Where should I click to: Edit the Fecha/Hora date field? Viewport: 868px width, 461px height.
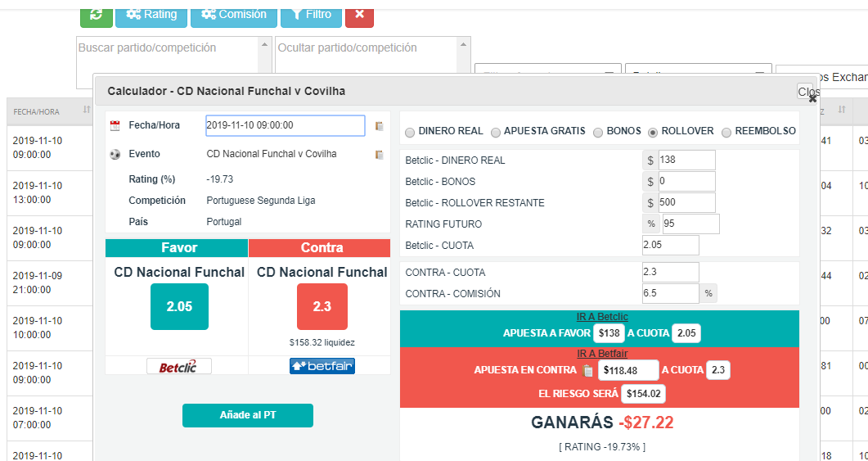point(285,126)
